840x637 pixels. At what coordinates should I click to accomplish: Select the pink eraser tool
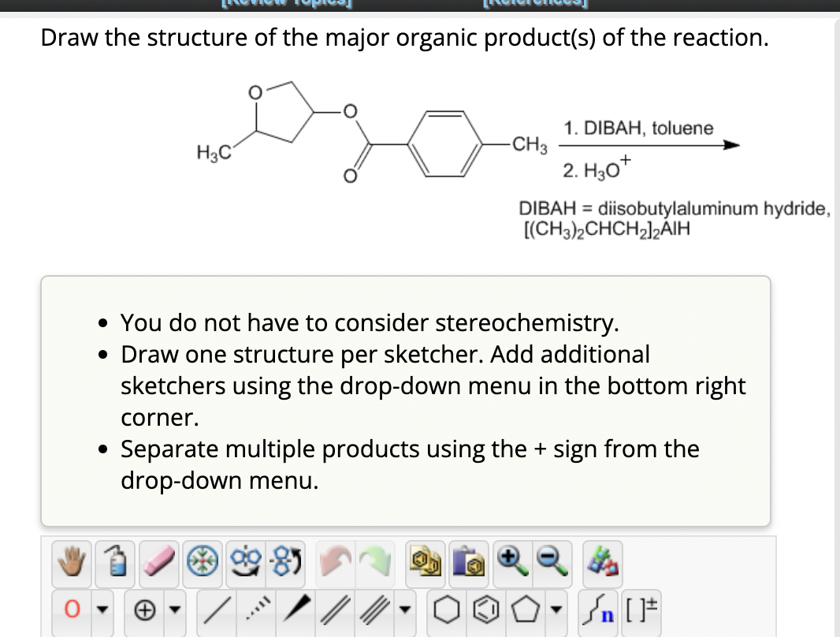pyautogui.click(x=158, y=561)
